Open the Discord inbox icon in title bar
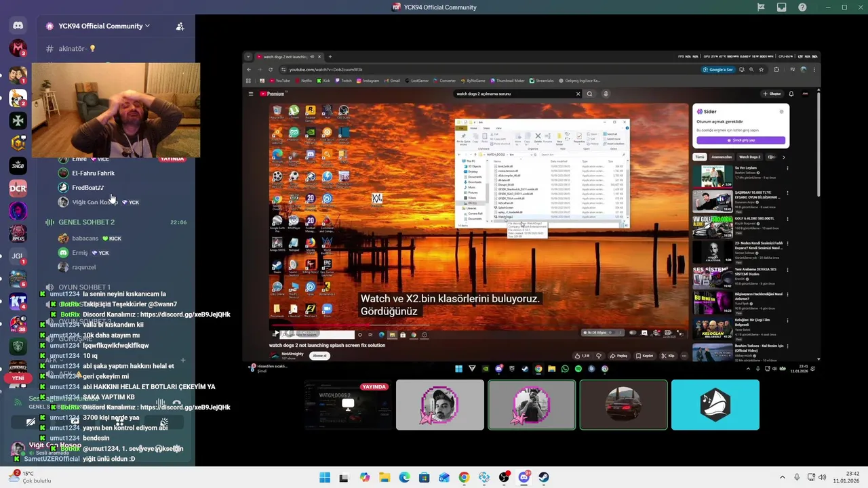This screenshot has height=488, width=868. pyautogui.click(x=781, y=7)
